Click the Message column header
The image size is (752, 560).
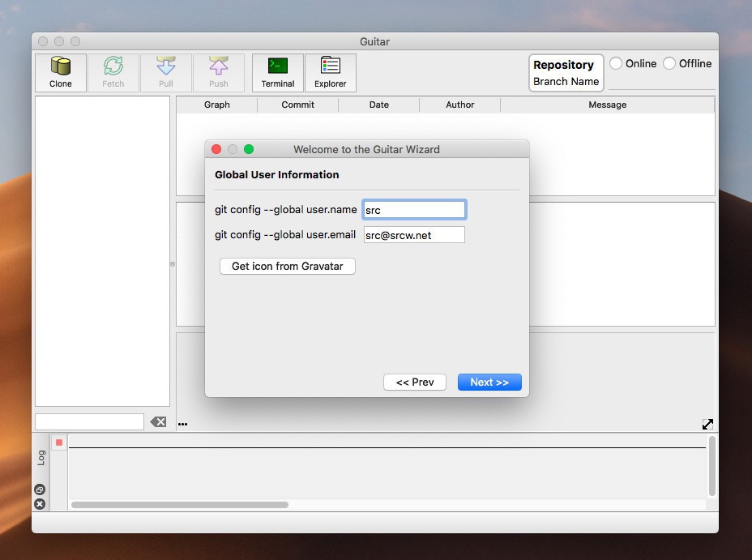click(x=607, y=105)
